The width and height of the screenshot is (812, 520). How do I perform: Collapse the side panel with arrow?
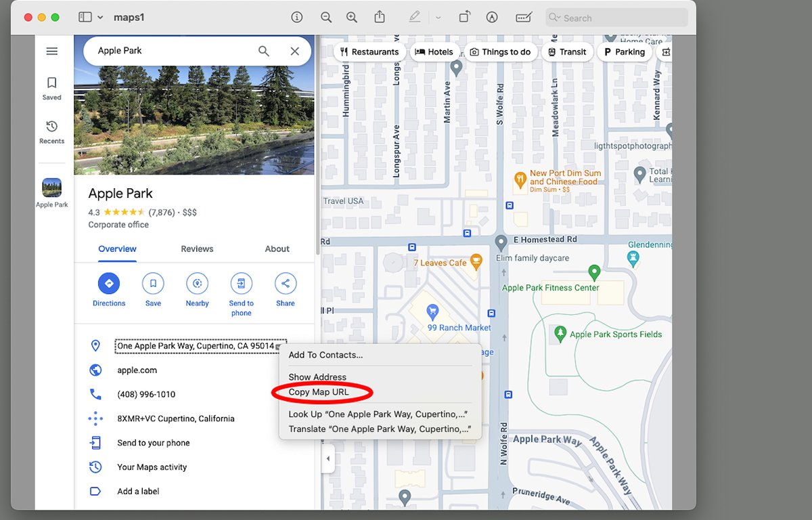point(328,458)
